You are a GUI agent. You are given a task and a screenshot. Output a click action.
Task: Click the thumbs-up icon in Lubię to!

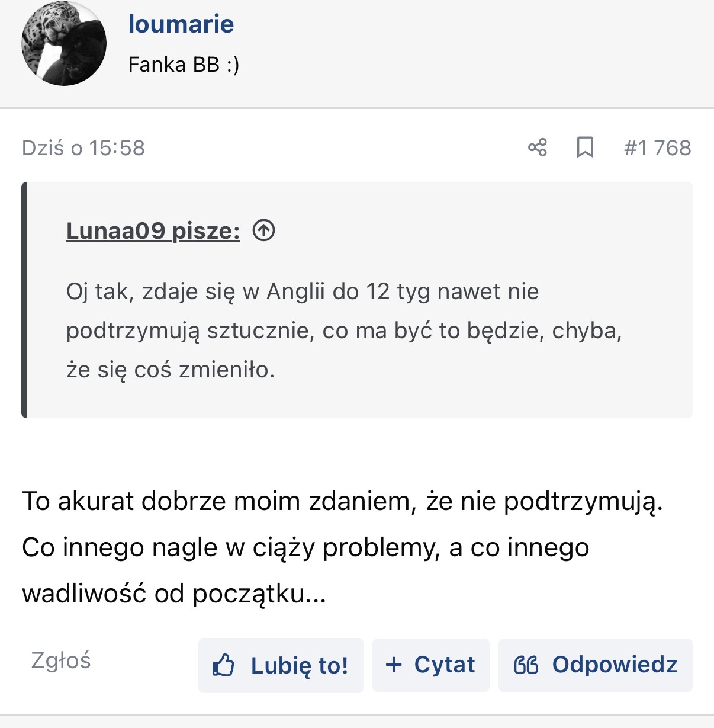[223, 665]
